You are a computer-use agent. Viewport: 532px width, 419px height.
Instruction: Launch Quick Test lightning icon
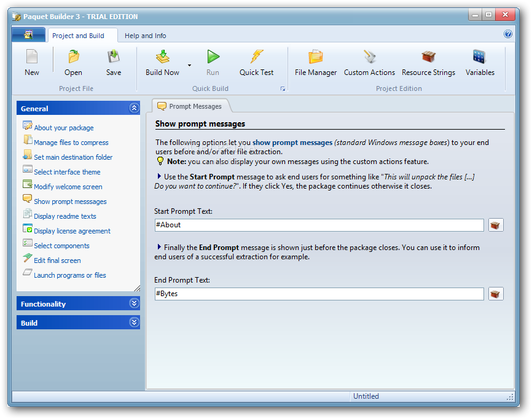click(x=257, y=57)
